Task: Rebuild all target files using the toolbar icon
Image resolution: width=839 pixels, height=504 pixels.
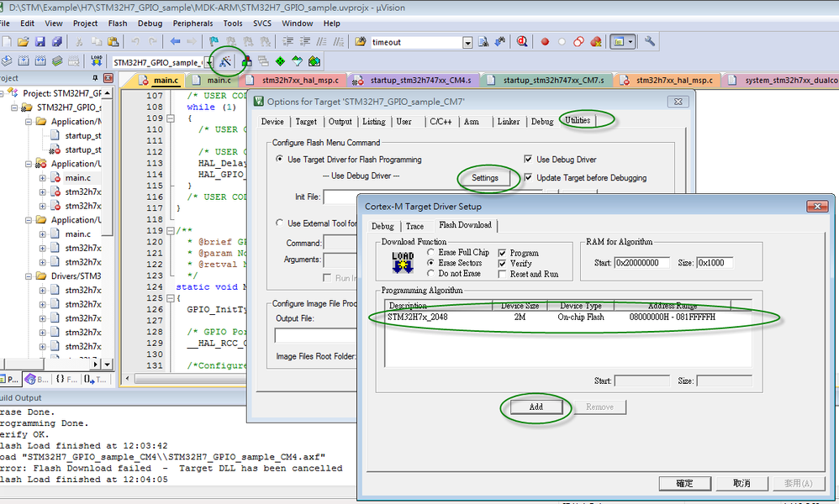Action: click(40, 61)
